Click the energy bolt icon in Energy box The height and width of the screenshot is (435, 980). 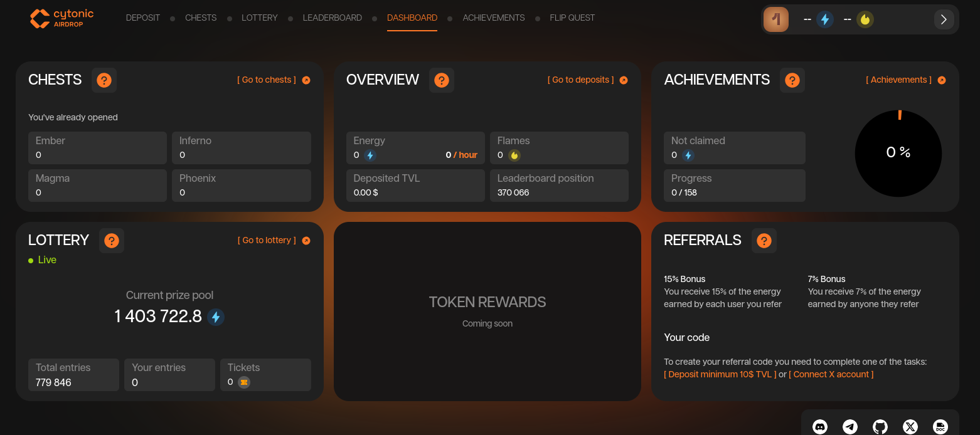pos(370,155)
